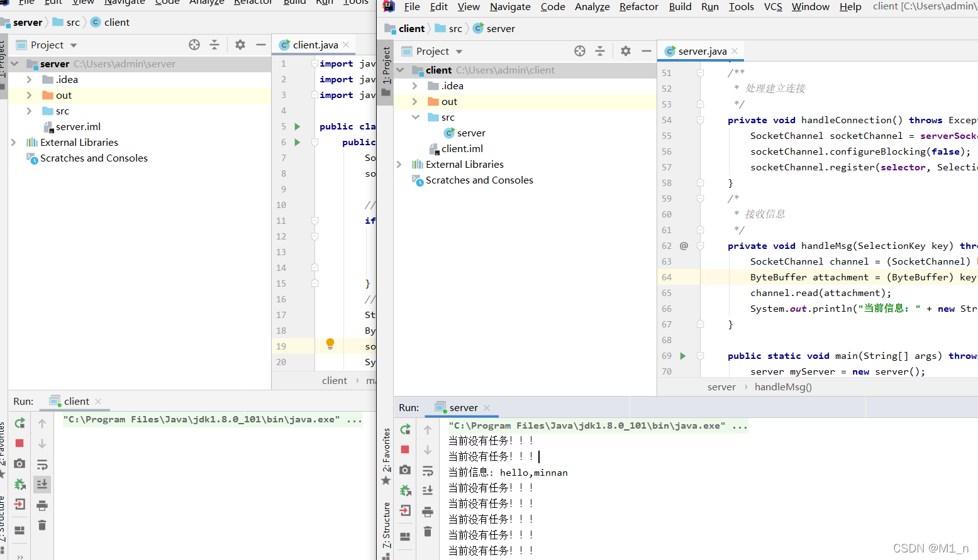Show intention lightbulb at line 19
This screenshot has width=978, height=560.
click(x=330, y=344)
